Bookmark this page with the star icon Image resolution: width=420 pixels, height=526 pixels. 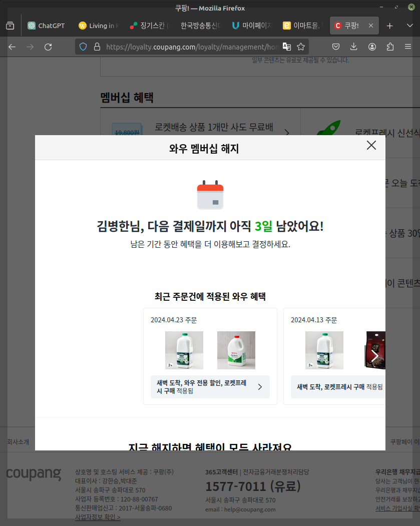coord(301,47)
